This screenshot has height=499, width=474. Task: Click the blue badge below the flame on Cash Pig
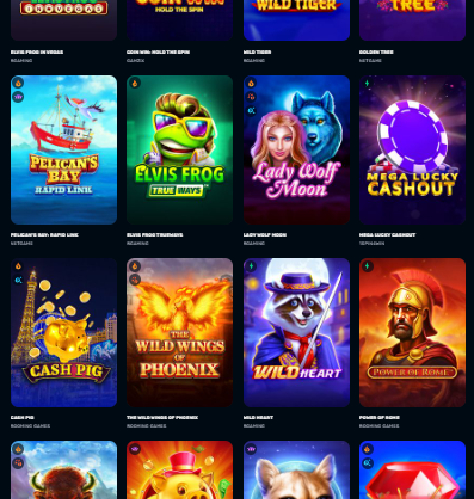coord(18,280)
